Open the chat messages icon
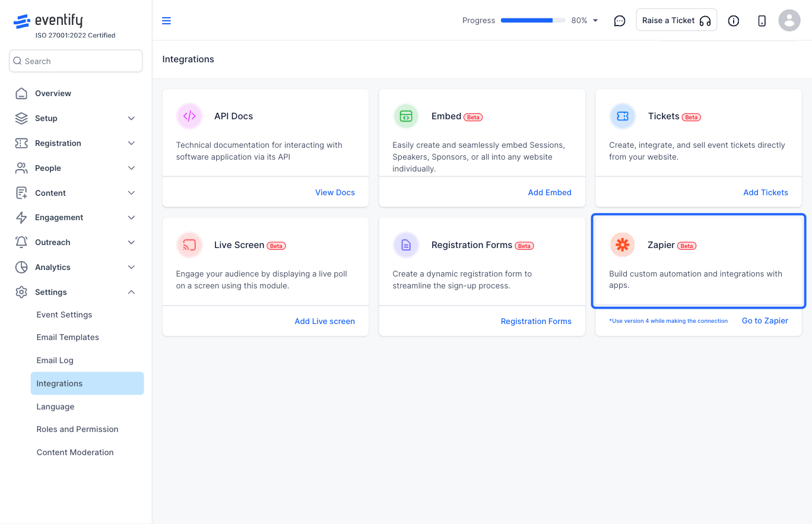The width and height of the screenshot is (812, 524). 620,21
